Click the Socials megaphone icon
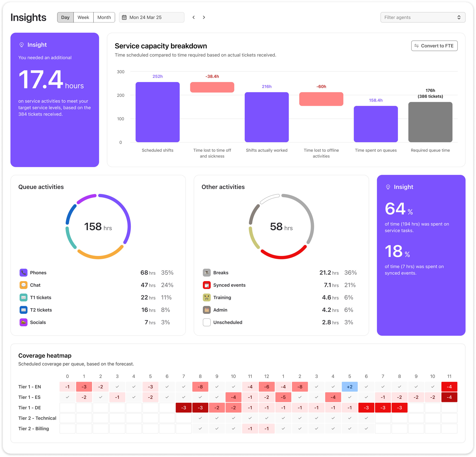 [x=23, y=322]
